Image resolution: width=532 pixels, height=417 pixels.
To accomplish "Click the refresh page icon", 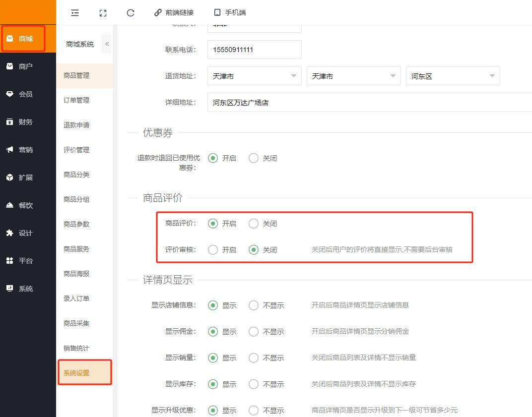I will pyautogui.click(x=131, y=13).
